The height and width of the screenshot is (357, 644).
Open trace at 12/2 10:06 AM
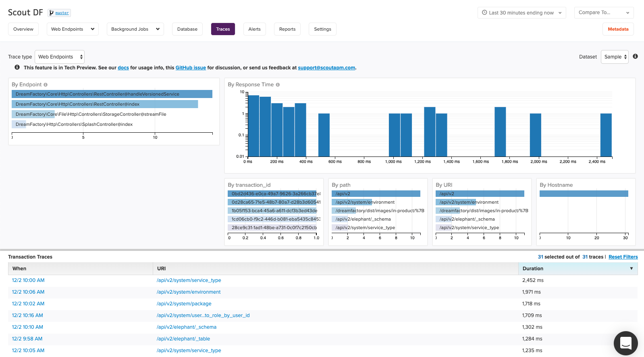(28, 292)
